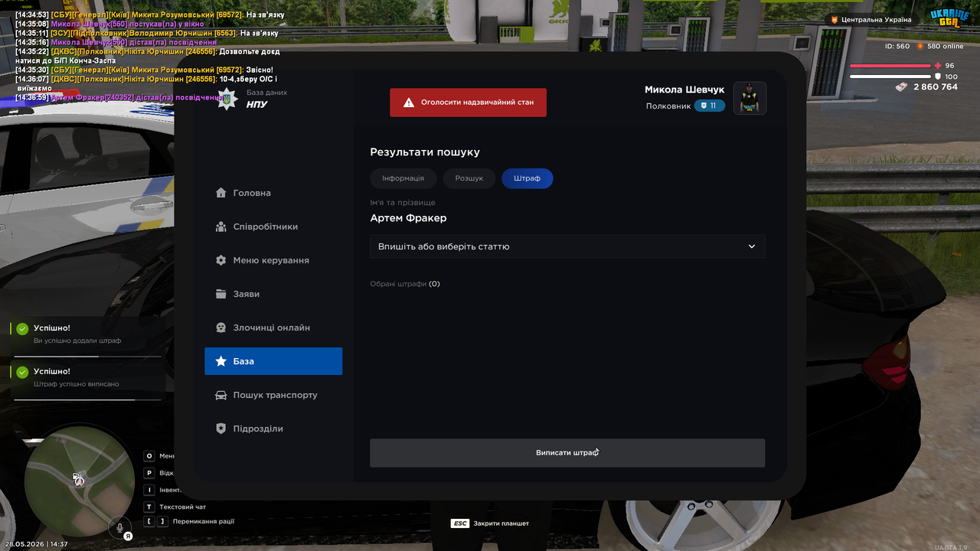Click the shield icon beside armor bar
This screenshot has height=551, width=980.
coord(938,77)
